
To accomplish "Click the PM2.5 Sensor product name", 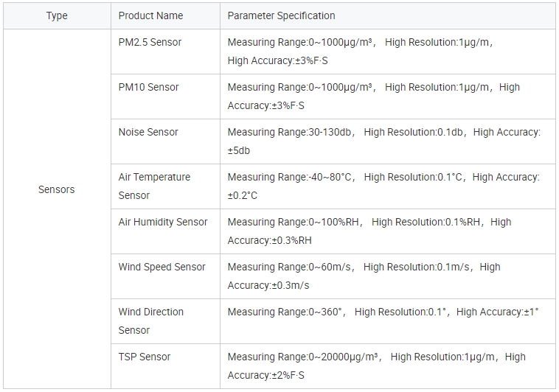I will [150, 43].
